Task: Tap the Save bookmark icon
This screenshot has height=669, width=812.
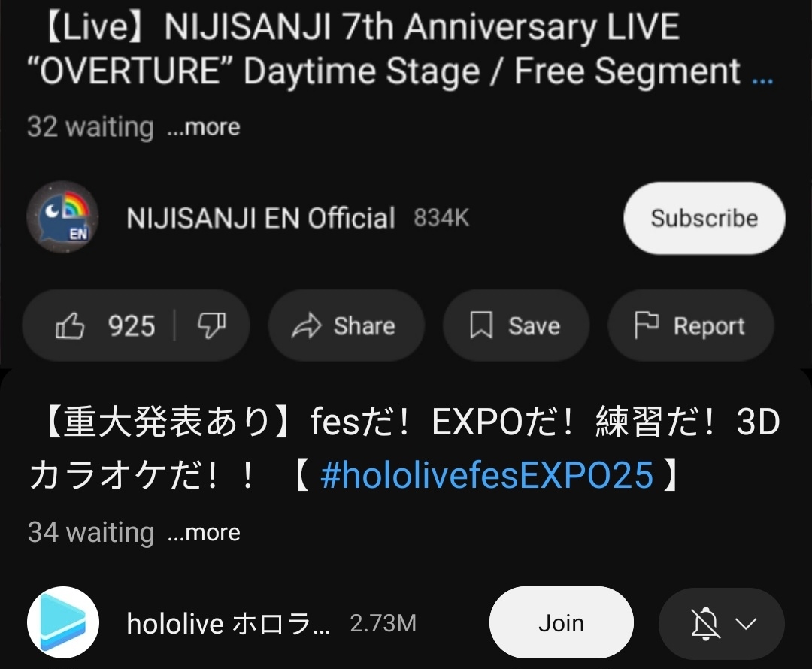Action: 481,325
